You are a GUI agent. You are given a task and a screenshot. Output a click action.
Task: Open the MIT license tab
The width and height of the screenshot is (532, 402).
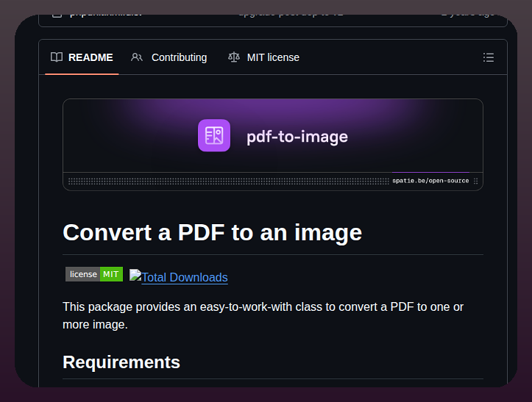click(263, 57)
